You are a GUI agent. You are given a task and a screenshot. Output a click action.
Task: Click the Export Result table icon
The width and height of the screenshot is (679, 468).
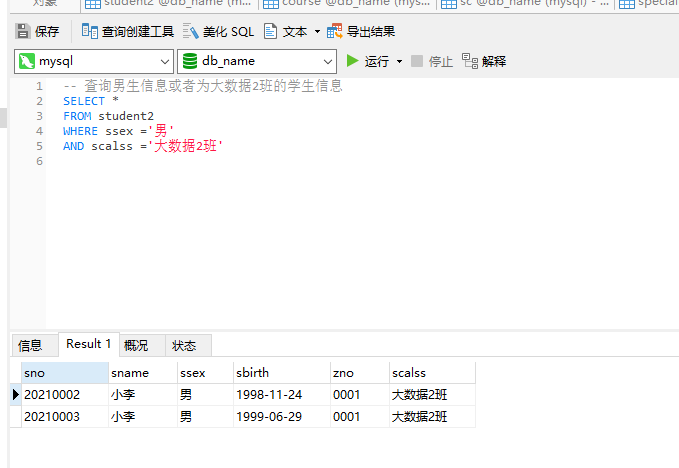tap(335, 31)
